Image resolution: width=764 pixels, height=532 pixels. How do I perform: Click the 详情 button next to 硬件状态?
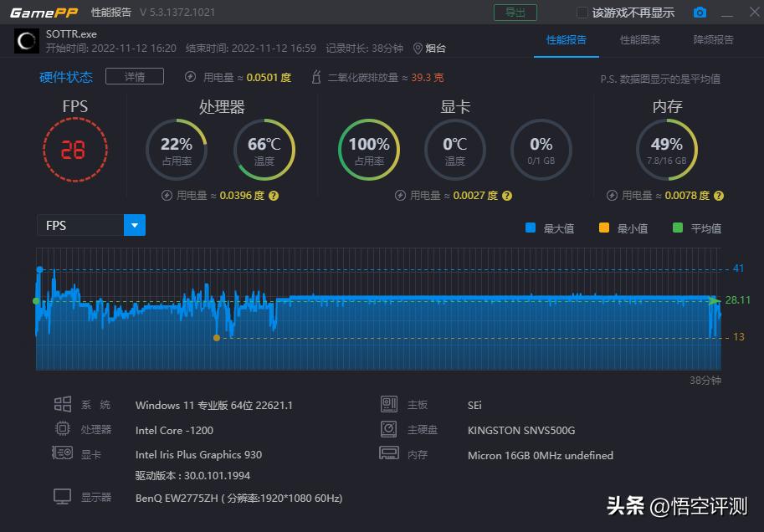click(x=134, y=76)
